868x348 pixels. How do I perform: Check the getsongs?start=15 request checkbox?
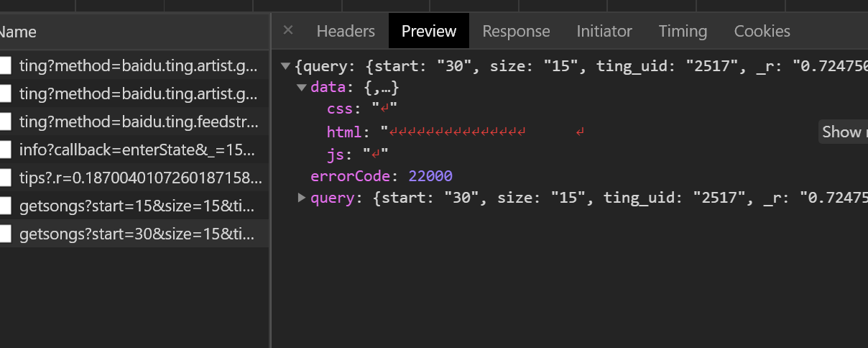[4, 206]
